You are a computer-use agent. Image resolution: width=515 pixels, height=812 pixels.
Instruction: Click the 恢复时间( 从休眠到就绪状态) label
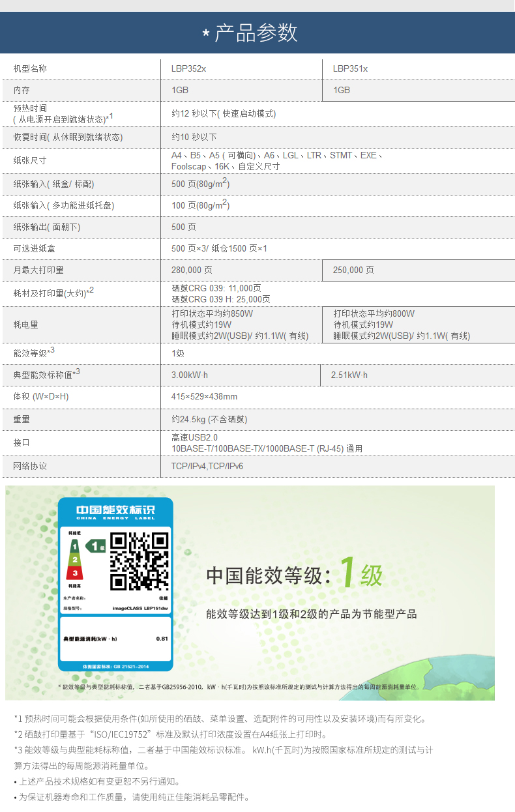[x=68, y=137]
